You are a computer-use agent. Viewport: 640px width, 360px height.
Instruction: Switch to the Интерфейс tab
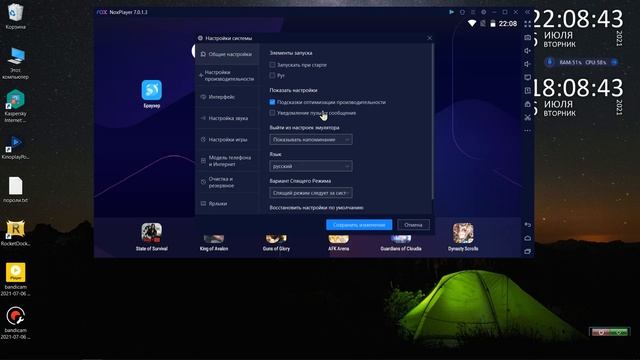click(227, 97)
